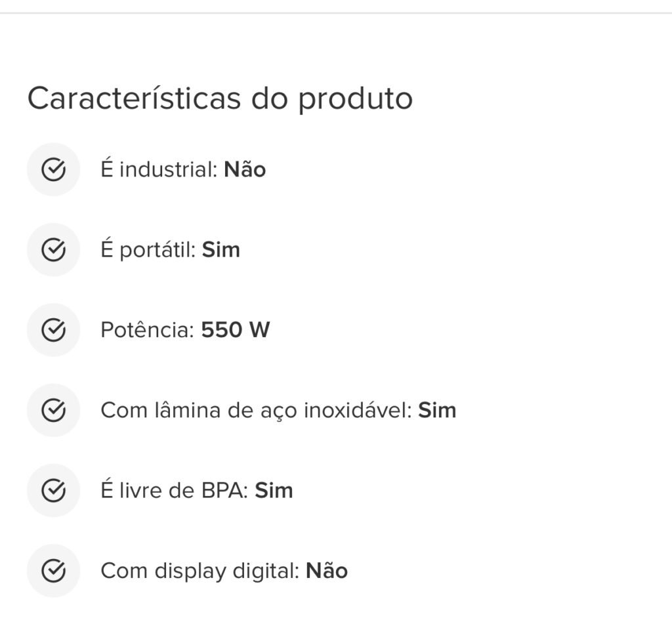
Task: Click the checkmark icon beside lâmina de aço inoxidável
Action: [x=54, y=410]
